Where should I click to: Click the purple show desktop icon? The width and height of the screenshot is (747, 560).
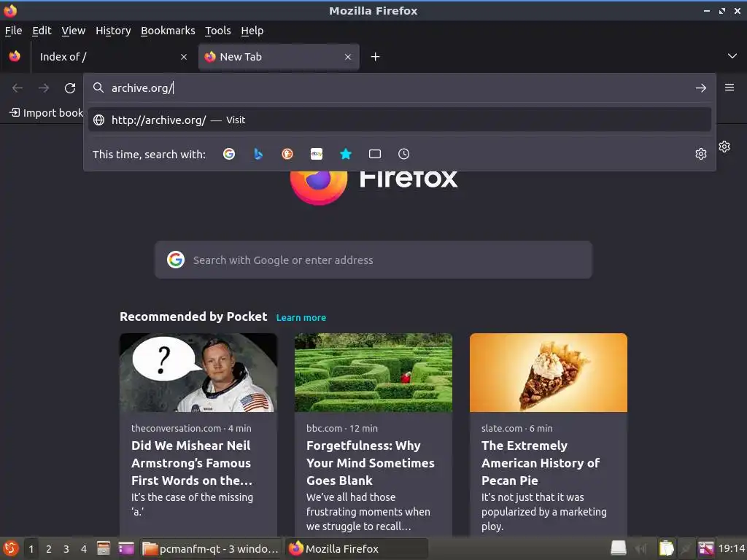coord(126,548)
